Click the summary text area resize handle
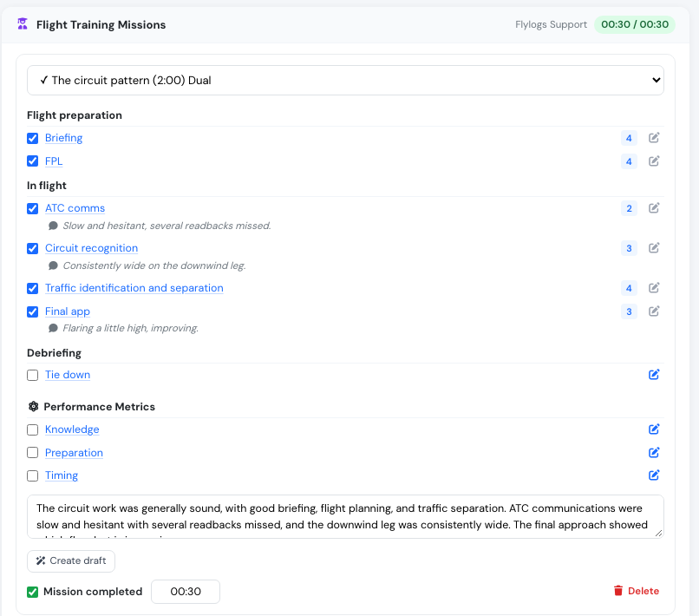This screenshot has width=699, height=616. [x=659, y=533]
